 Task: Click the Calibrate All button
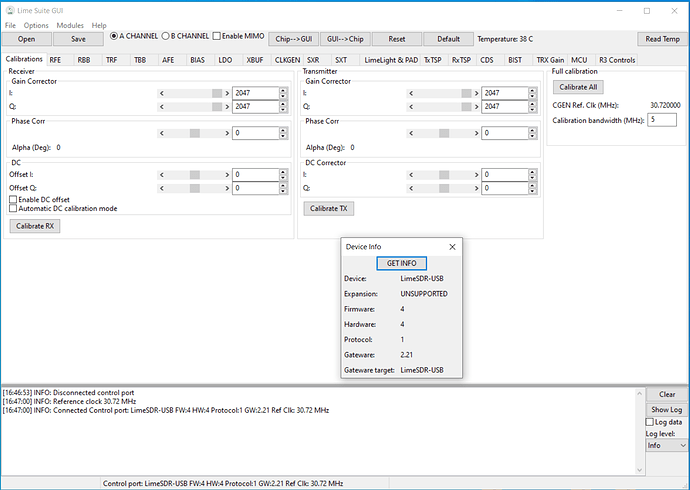point(578,87)
